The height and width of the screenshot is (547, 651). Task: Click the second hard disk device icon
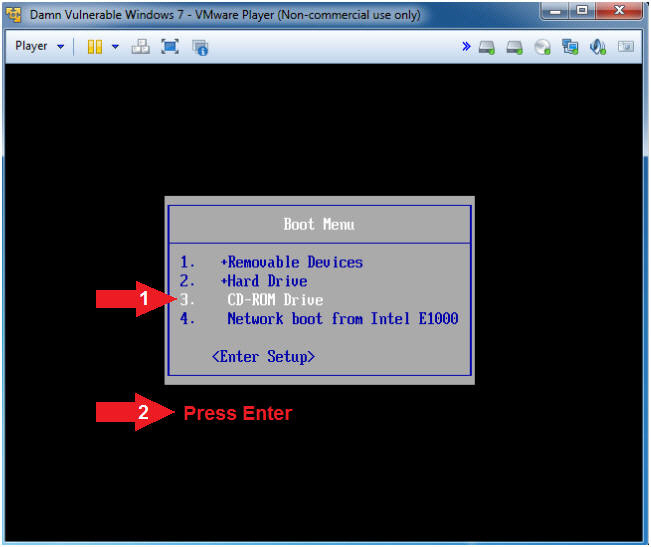pos(515,47)
